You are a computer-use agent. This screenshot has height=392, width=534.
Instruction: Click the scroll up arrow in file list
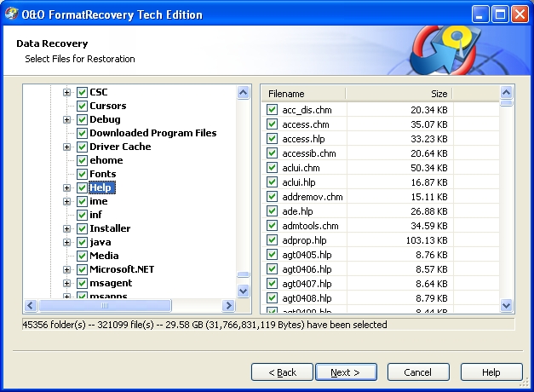pos(507,93)
